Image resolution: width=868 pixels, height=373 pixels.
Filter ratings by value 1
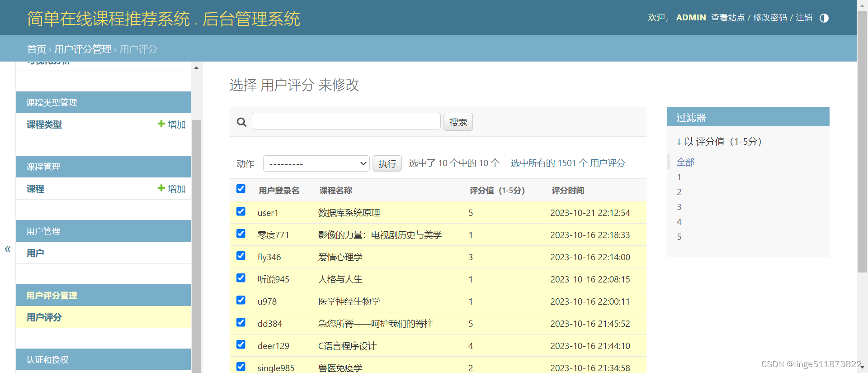[x=679, y=177]
